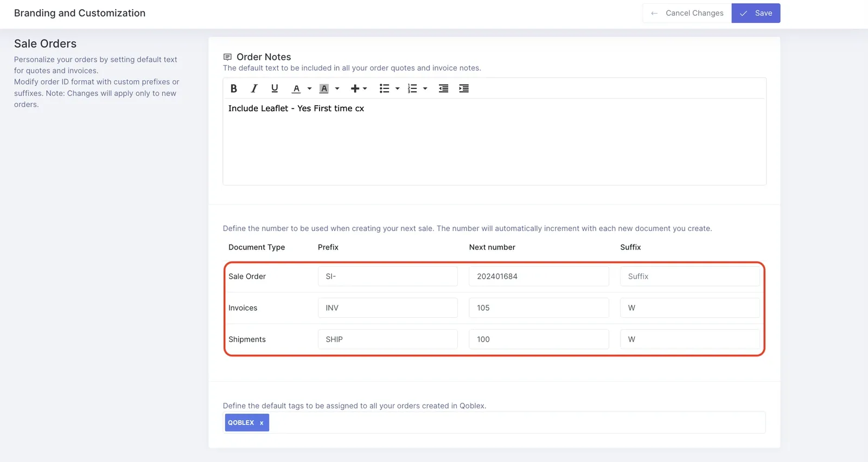Apply italic formatting in editor toolbar
The height and width of the screenshot is (462, 868).
coord(254,88)
